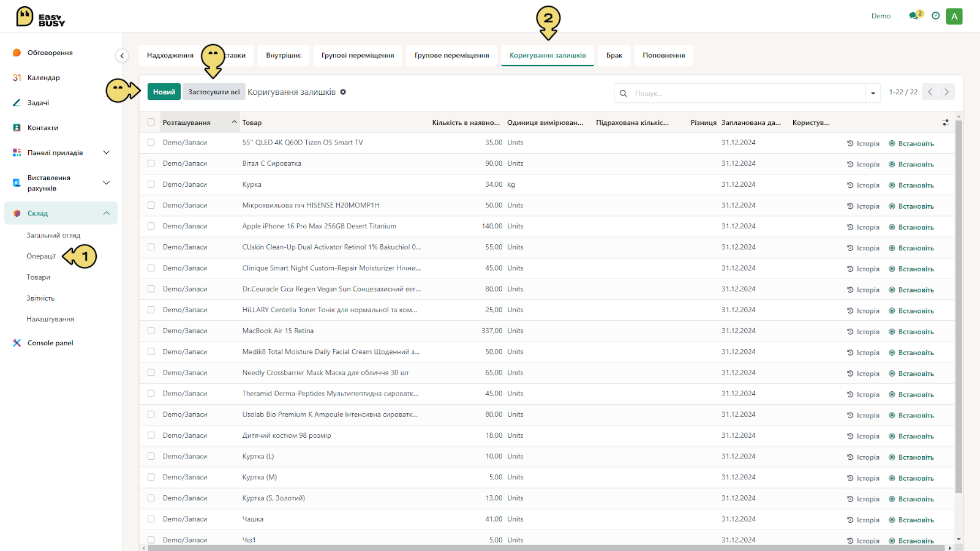Image resolution: width=980 pixels, height=551 pixels.
Task: Open the user avatar A menu
Action: pyautogui.click(x=954, y=17)
